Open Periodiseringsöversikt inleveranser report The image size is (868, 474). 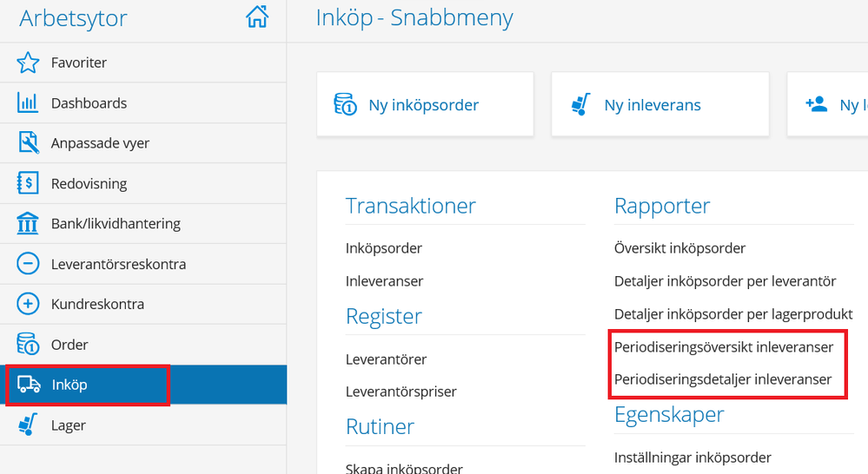(x=723, y=347)
